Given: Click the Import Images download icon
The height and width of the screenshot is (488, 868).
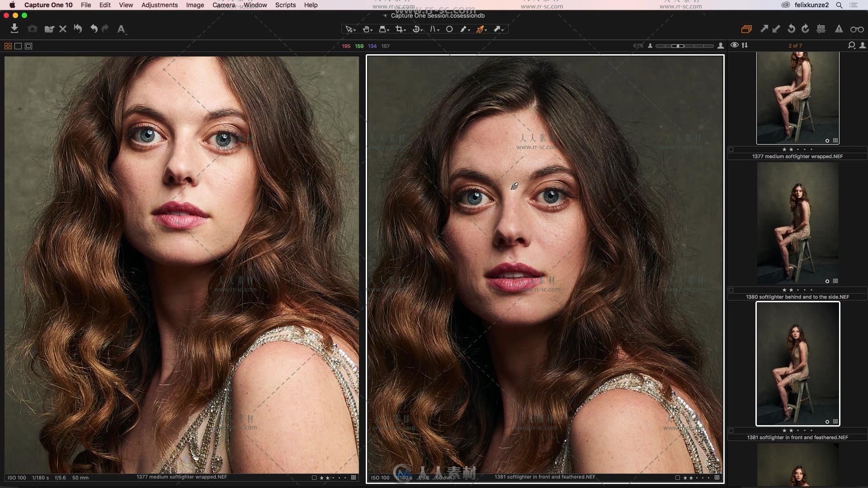Looking at the screenshot, I should [x=14, y=29].
